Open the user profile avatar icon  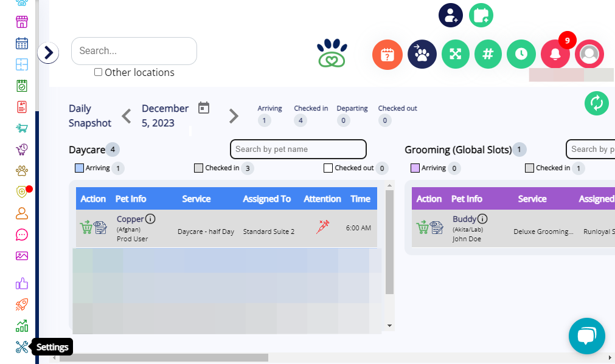pos(589,54)
